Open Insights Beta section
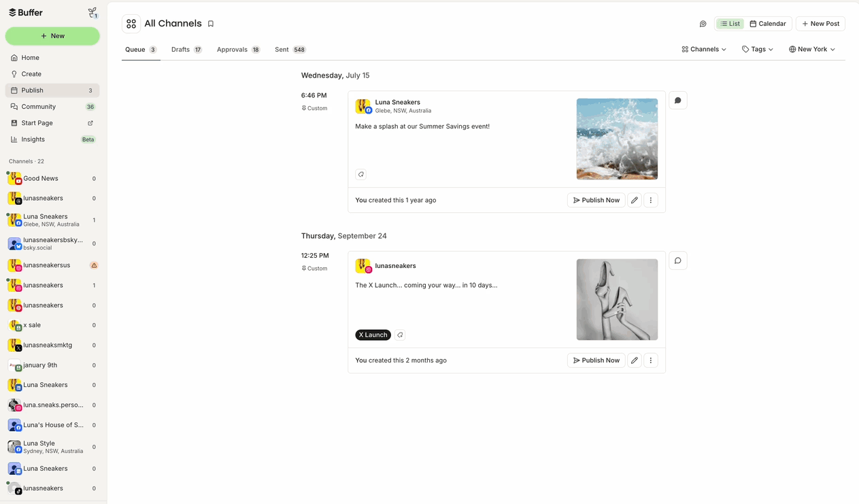This screenshot has width=859, height=504. pos(52,139)
